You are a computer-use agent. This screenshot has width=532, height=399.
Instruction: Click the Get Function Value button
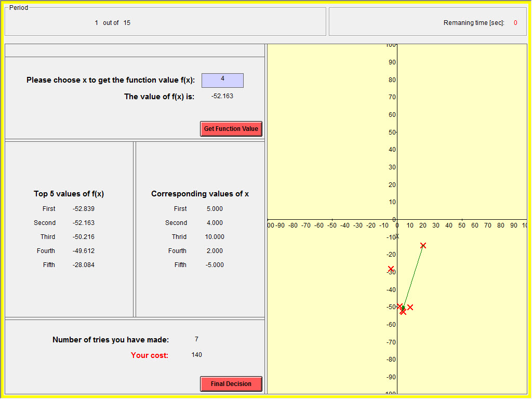(x=231, y=128)
